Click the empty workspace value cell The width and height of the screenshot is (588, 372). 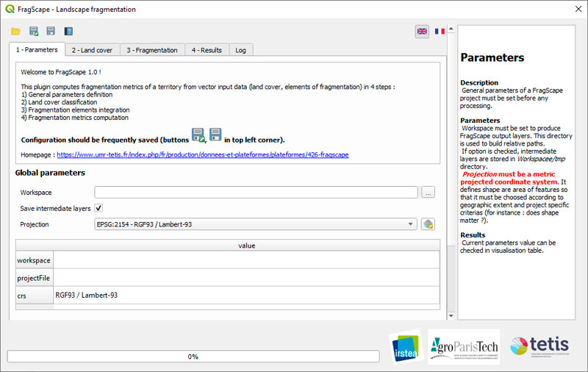pos(246,260)
